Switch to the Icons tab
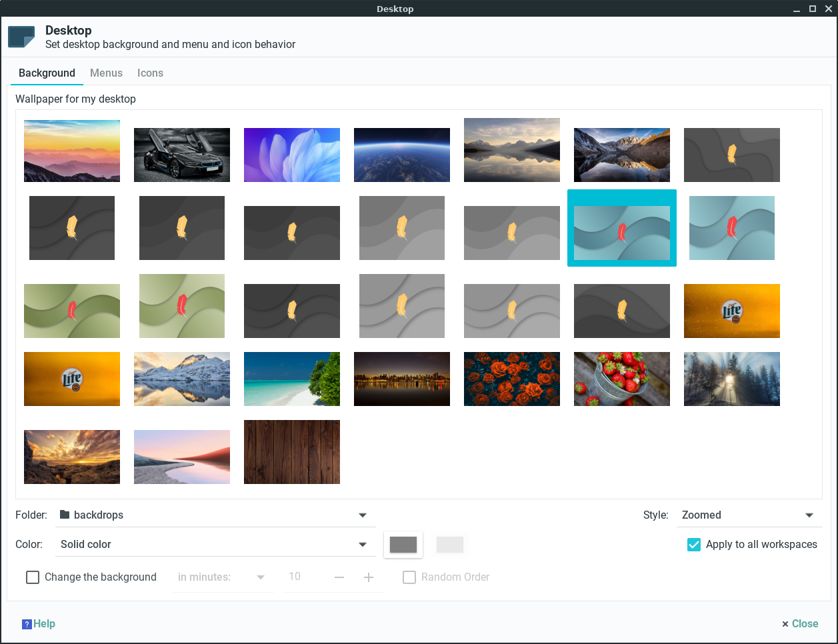 (150, 73)
